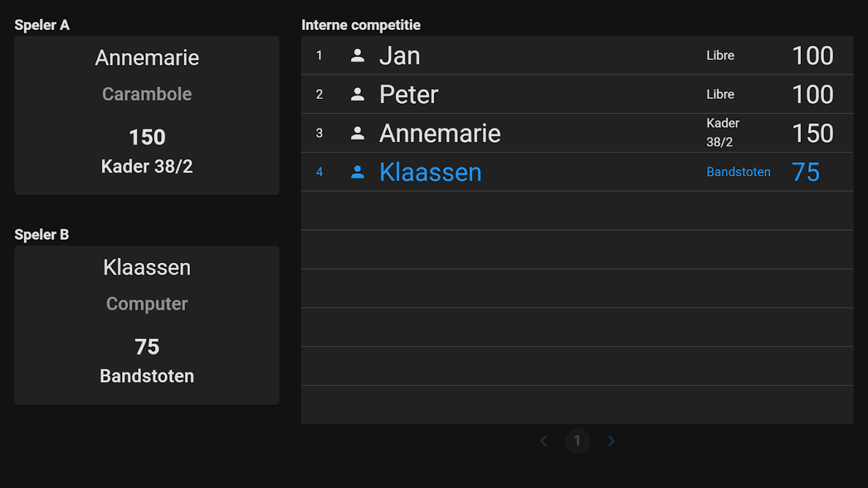
Task: Open the Speler A card for Annemarie
Action: 147,116
